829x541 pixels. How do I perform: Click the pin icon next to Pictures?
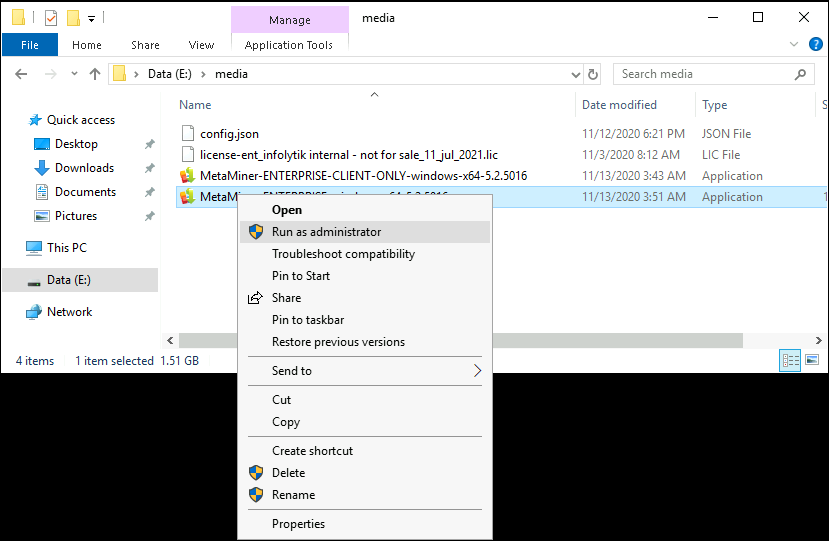150,216
